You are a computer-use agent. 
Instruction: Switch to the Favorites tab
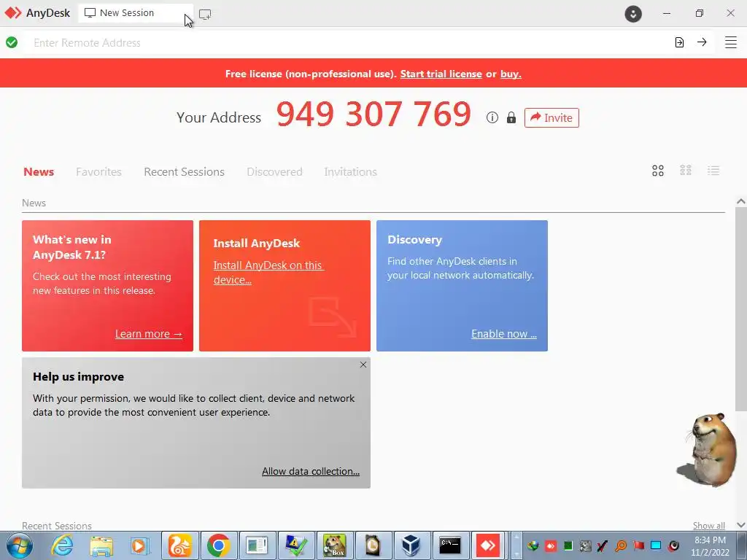click(x=98, y=172)
